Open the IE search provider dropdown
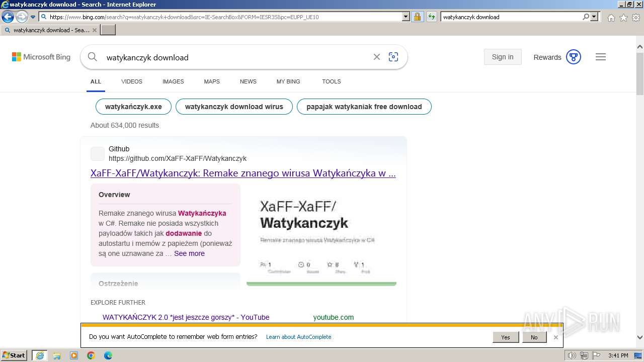Viewport: 644px width, 362px height. click(x=595, y=17)
